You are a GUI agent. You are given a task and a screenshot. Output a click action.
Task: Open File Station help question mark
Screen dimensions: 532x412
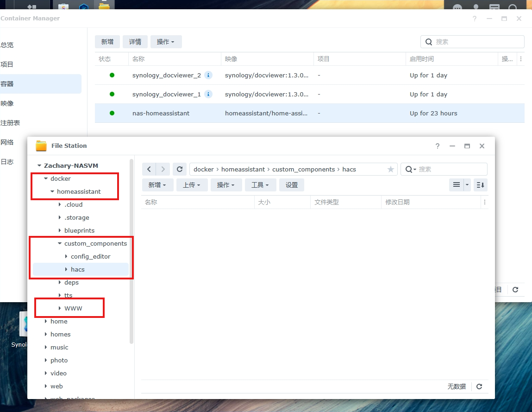tap(438, 146)
